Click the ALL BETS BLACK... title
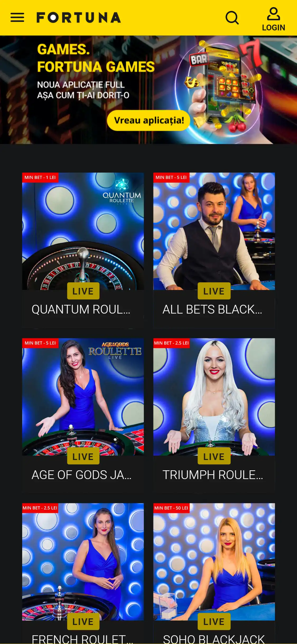This screenshot has height=644, width=297. click(x=212, y=309)
